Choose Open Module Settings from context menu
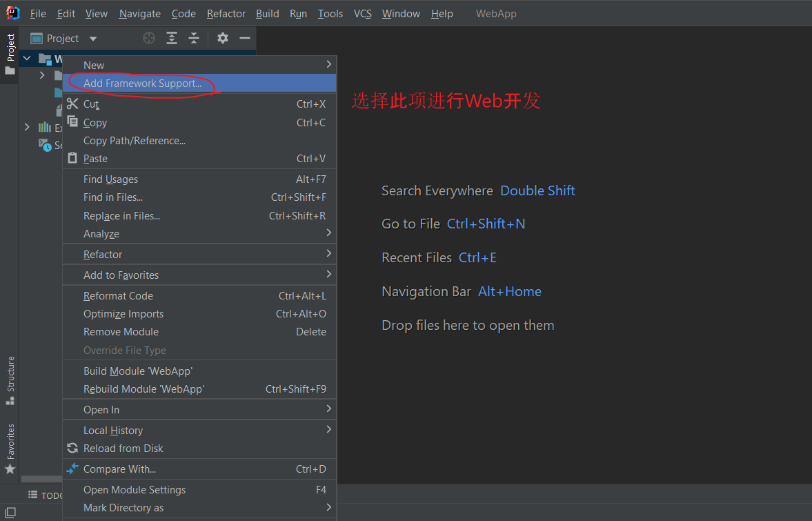This screenshot has height=521, width=812. pyautogui.click(x=135, y=489)
